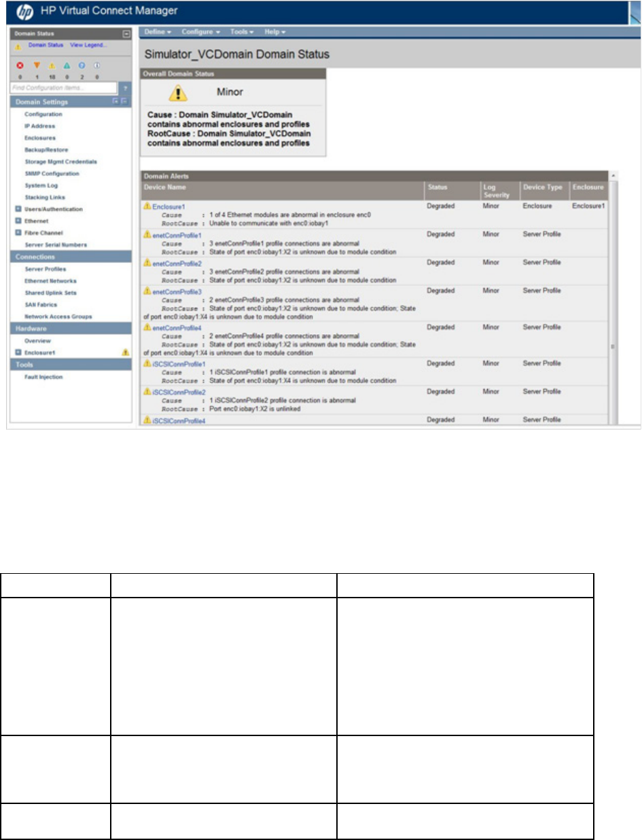Open Server Profiles under Connections
Screen dimensions: 642x840
[x=45, y=269]
